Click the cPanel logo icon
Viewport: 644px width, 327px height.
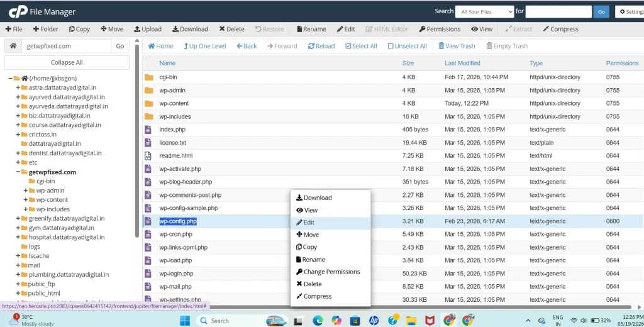click(x=18, y=12)
